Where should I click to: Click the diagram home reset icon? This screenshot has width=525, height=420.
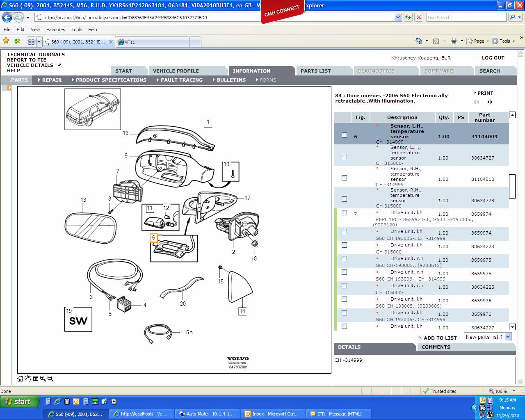click(20, 379)
